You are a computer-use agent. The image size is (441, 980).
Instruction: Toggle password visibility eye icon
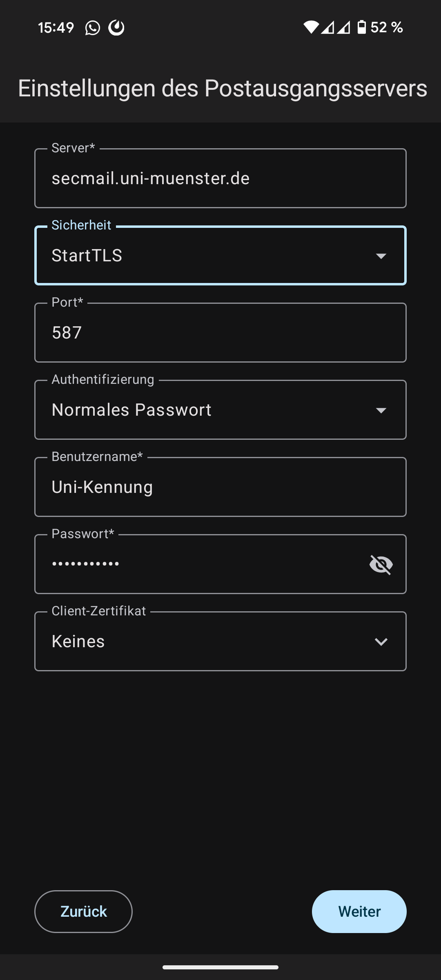pos(381,564)
